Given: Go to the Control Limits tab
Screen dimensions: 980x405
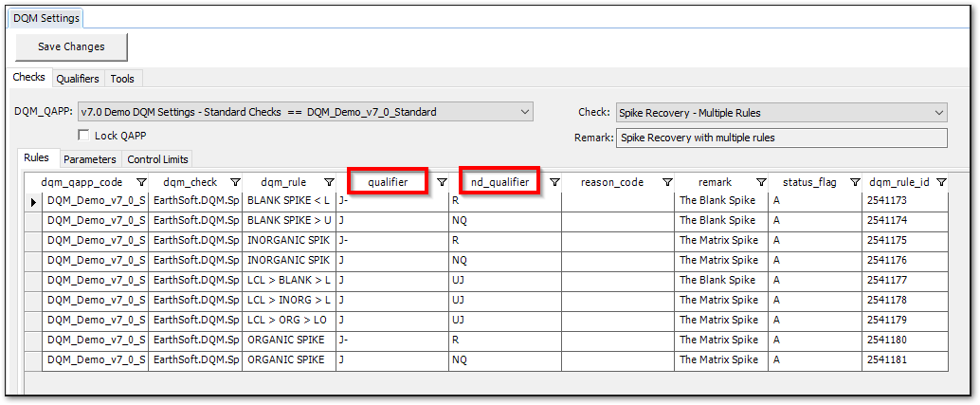Looking at the screenshot, I should click(x=158, y=159).
